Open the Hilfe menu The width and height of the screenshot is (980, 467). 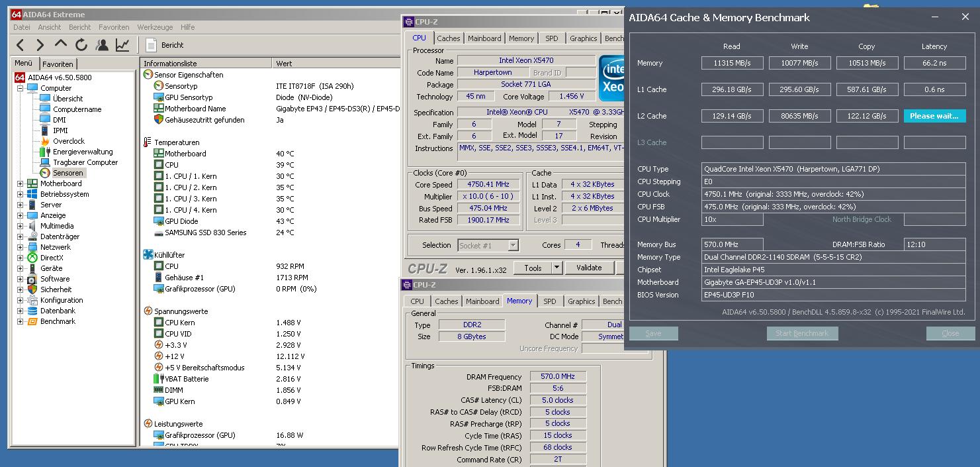point(187,27)
